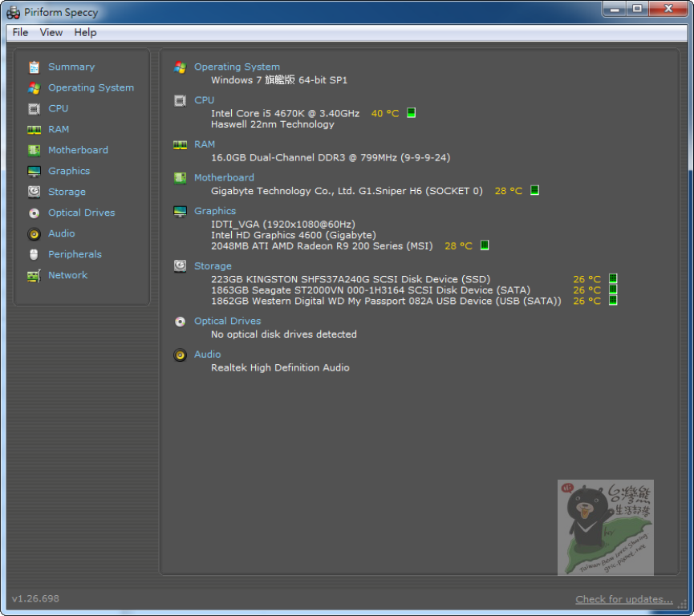Click 'Realtek High Definition Audio' text
This screenshot has width=694, height=616.
click(280, 367)
